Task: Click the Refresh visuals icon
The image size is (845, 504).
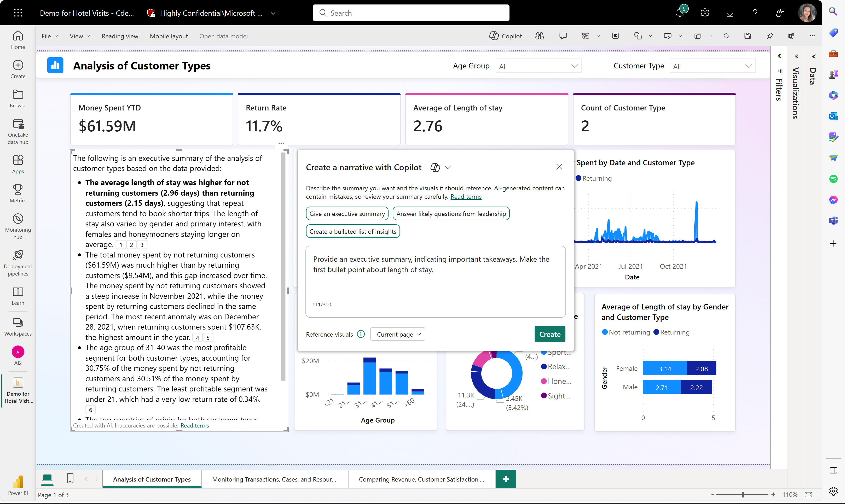Action: click(726, 36)
